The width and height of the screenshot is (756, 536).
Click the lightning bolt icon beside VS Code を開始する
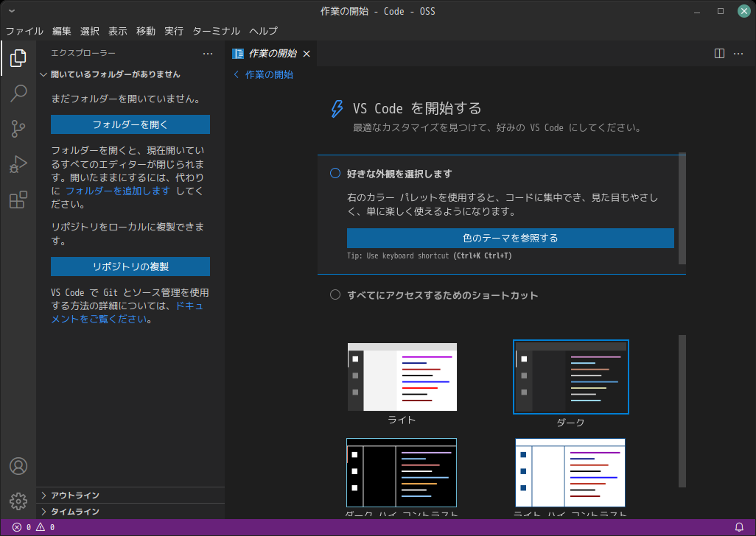(x=337, y=108)
